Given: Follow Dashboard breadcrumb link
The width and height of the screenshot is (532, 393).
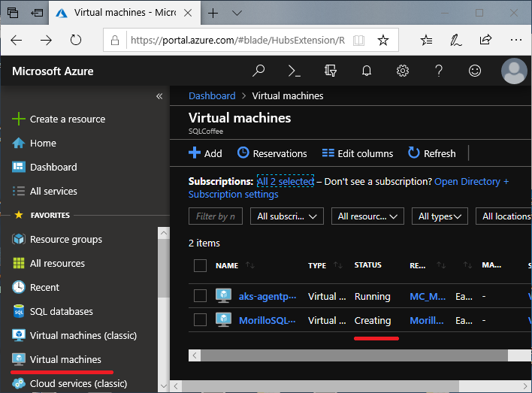Looking at the screenshot, I should [x=212, y=95].
